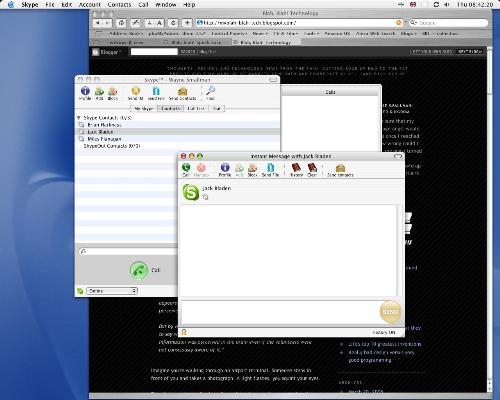Click green Call icon in Instant Message toolbar
Image resolution: width=500 pixels, height=400 pixels.
point(186,168)
